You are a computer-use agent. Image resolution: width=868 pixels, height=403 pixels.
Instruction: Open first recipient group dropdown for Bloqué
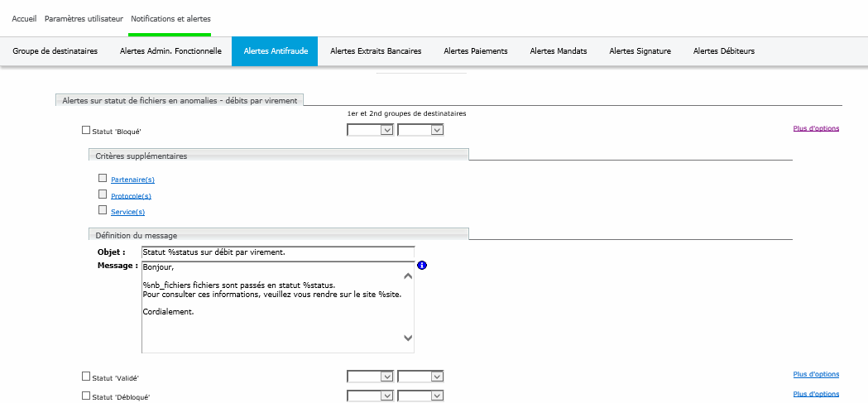coord(370,130)
